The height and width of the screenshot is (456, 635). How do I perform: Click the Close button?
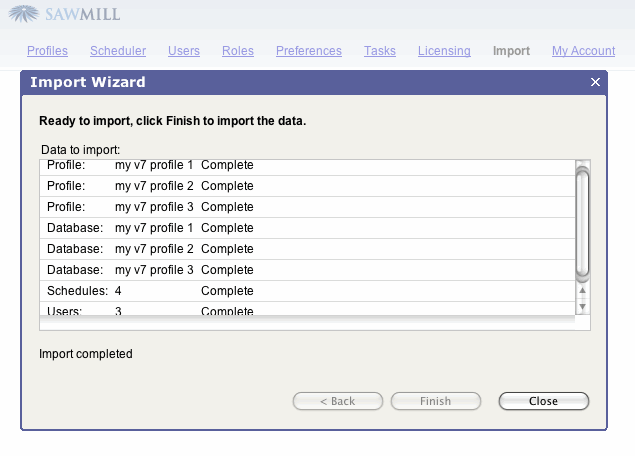[x=543, y=401]
